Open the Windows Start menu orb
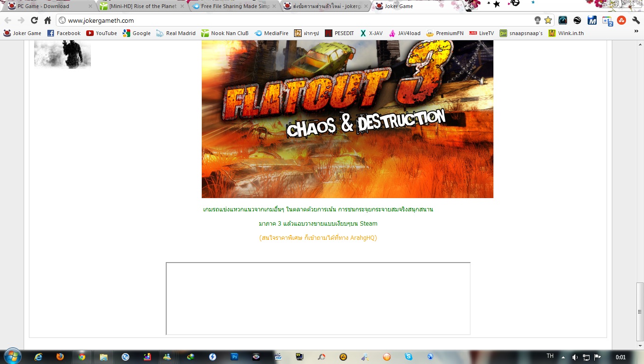The width and height of the screenshot is (644, 364). coord(12,356)
